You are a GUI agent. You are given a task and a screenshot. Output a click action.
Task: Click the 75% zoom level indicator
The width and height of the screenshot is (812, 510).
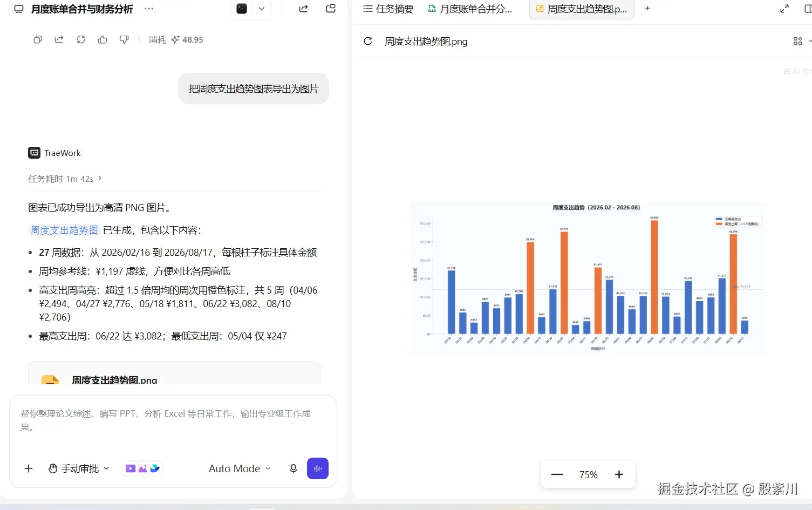(588, 474)
